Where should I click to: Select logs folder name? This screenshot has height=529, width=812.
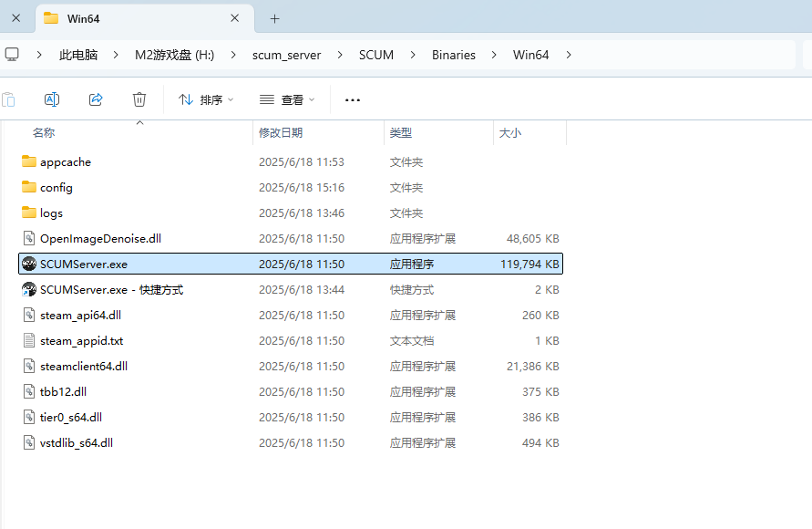[x=51, y=213]
